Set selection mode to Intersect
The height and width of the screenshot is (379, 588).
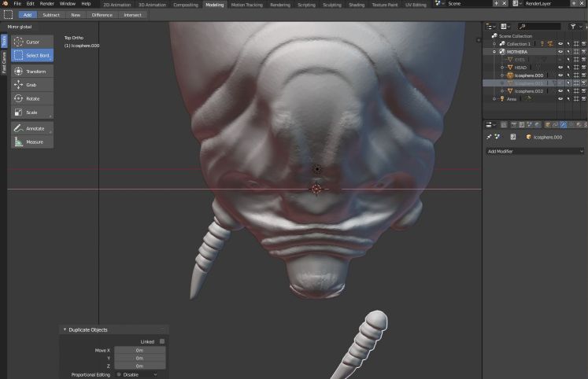(x=133, y=15)
